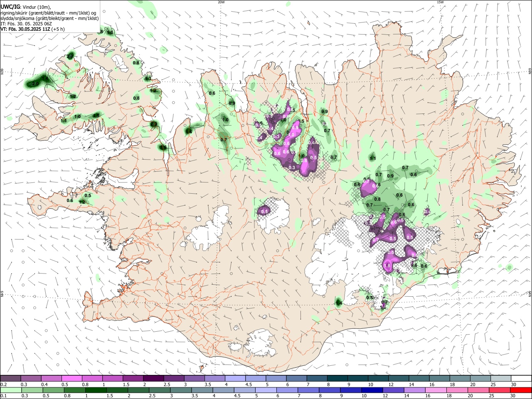Pick the darkest green 1 swatch, lower legend
Viewport: 532px width, 399px height.
point(96,390)
